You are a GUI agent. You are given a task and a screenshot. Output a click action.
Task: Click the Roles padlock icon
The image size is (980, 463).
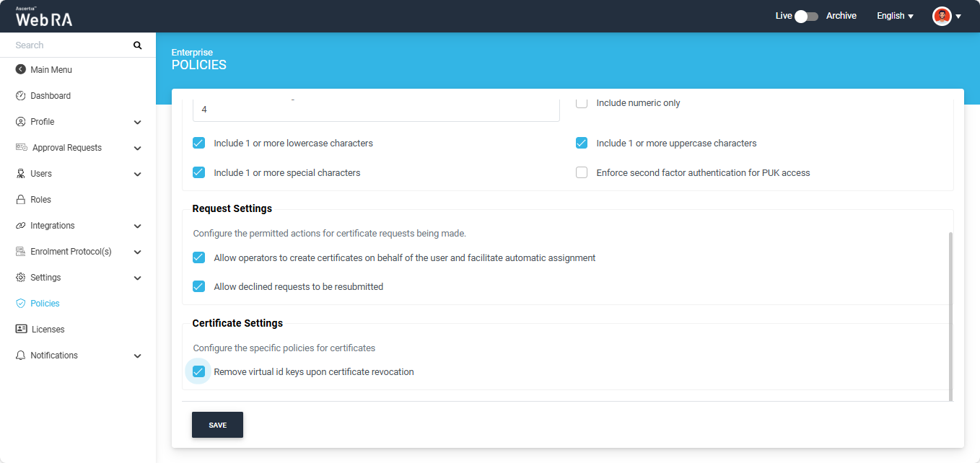click(x=20, y=200)
